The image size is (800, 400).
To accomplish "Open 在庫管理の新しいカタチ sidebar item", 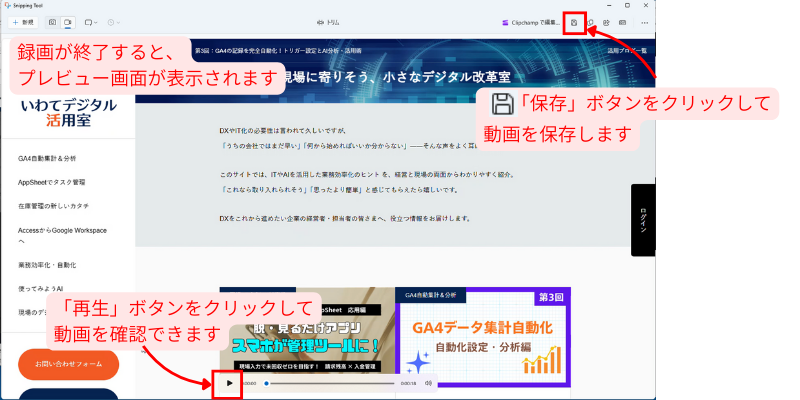I will tap(53, 206).
